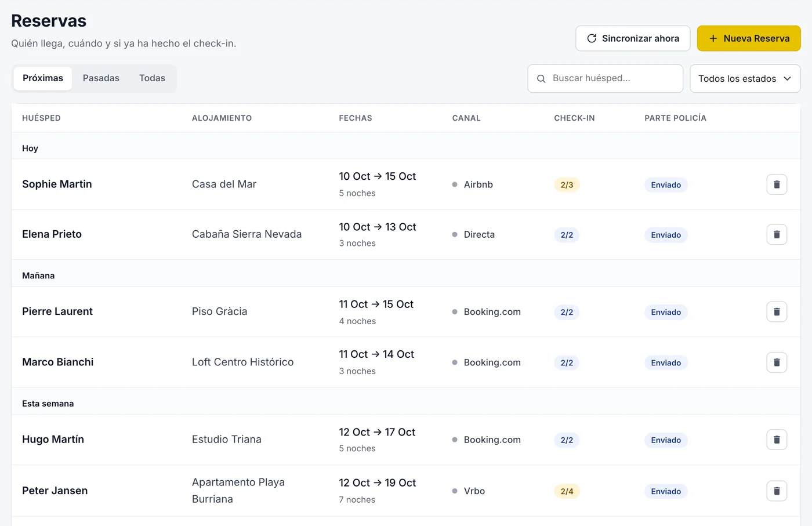Click the FECHAS column header
Screen dimensions: 812x526
[356, 118]
